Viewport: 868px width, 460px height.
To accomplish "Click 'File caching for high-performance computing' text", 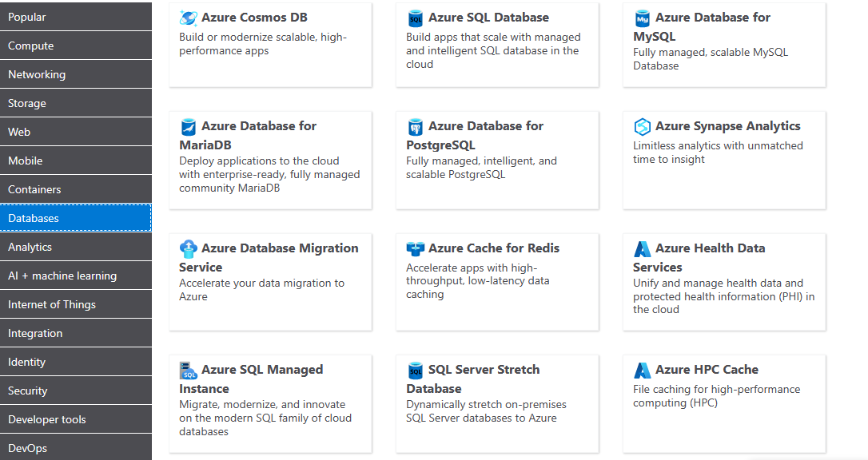I will click(716, 396).
